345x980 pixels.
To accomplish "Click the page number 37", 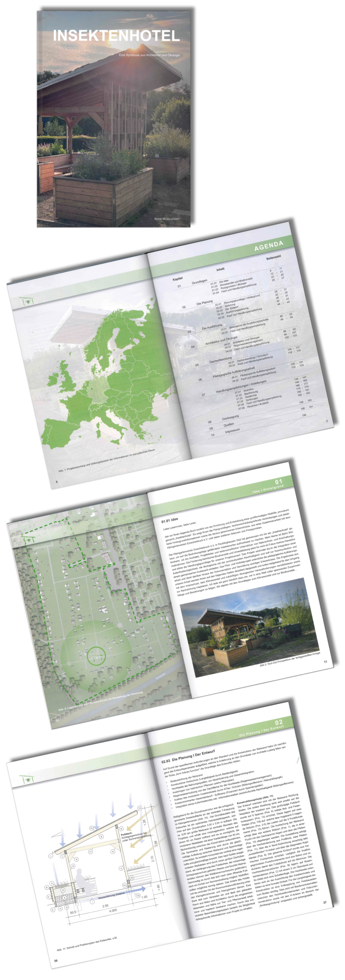I will coord(325,902).
